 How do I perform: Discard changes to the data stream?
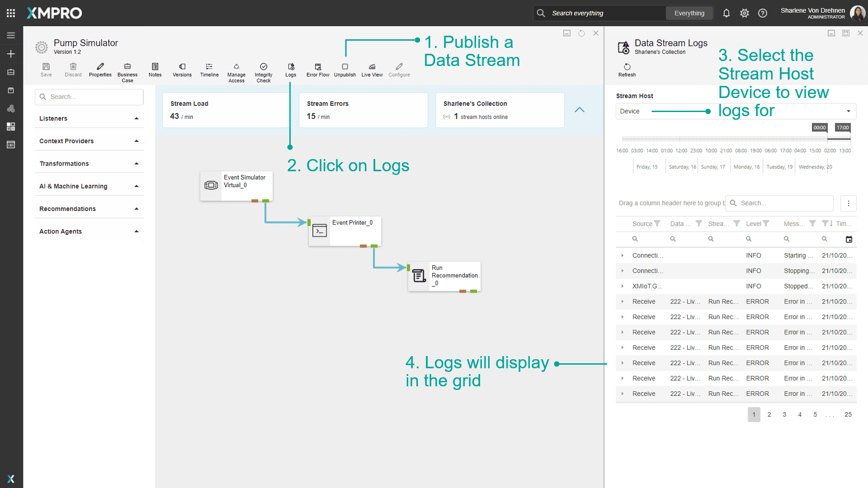(73, 70)
